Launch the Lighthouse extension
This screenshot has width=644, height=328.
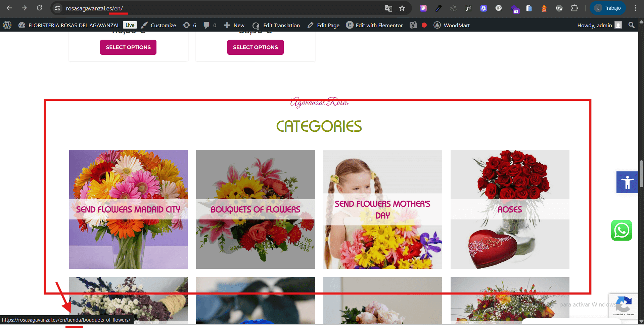(544, 8)
